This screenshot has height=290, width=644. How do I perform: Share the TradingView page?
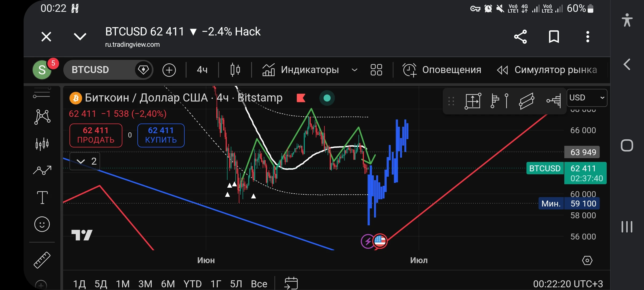click(520, 37)
